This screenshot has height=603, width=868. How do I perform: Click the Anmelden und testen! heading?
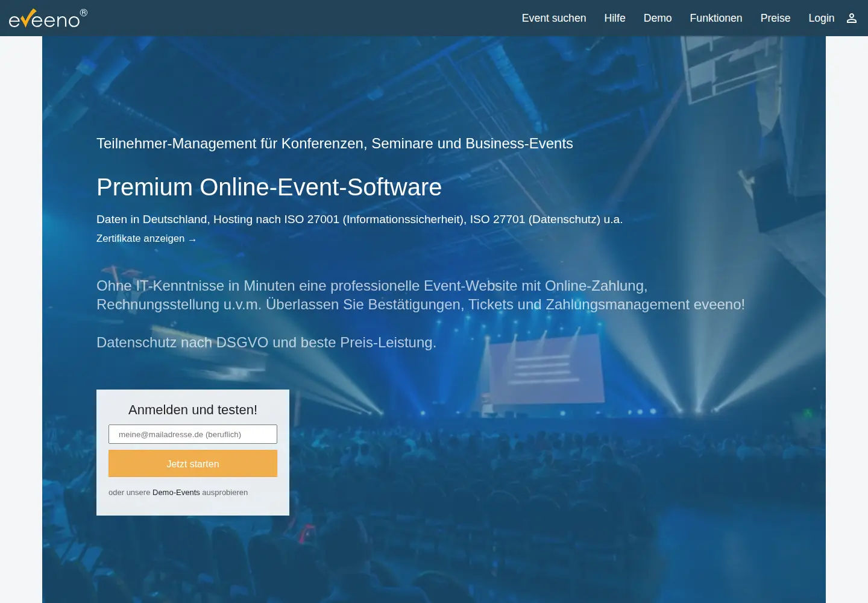click(193, 410)
